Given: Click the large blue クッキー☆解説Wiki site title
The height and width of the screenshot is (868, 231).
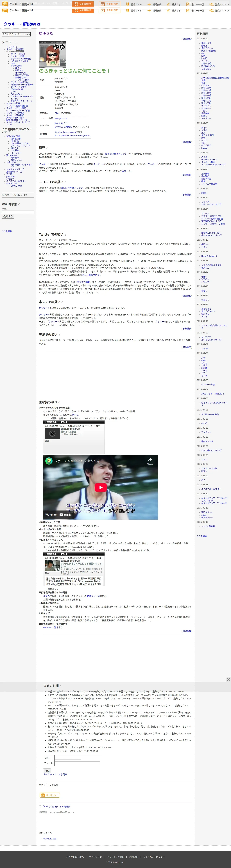Looking at the screenshot, I should [22, 24].
